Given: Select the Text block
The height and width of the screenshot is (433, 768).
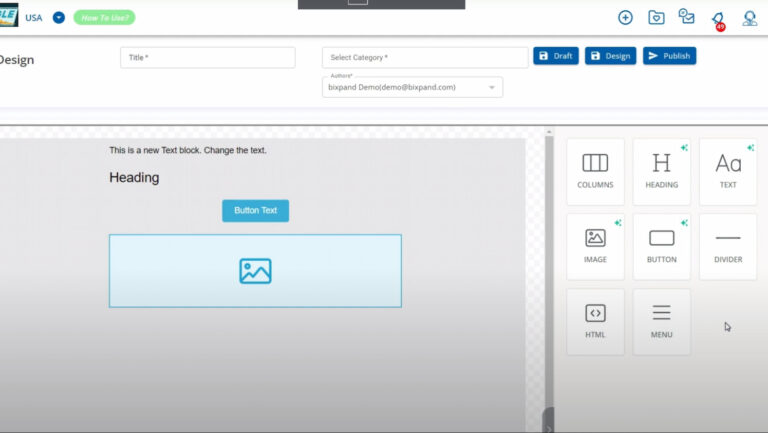Looking at the screenshot, I should coord(728,171).
